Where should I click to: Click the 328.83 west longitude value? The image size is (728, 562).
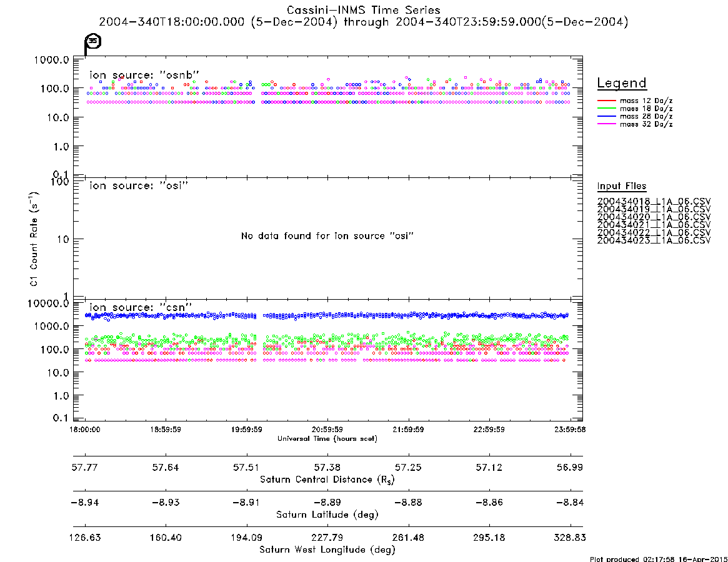click(570, 538)
